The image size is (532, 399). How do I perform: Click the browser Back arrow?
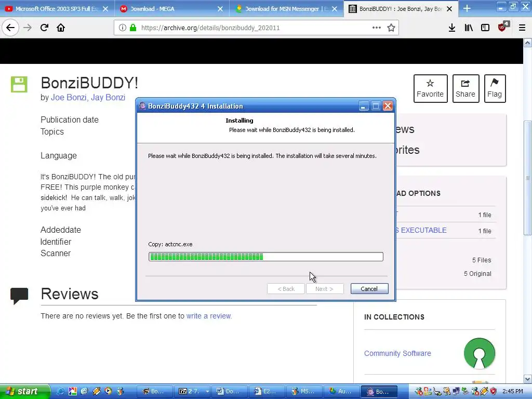[10, 28]
